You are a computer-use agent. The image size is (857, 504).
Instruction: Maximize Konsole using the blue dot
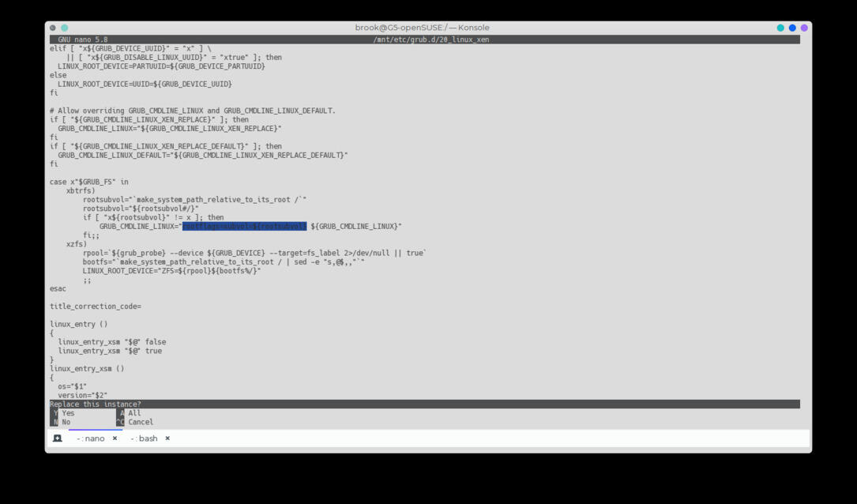tap(792, 28)
